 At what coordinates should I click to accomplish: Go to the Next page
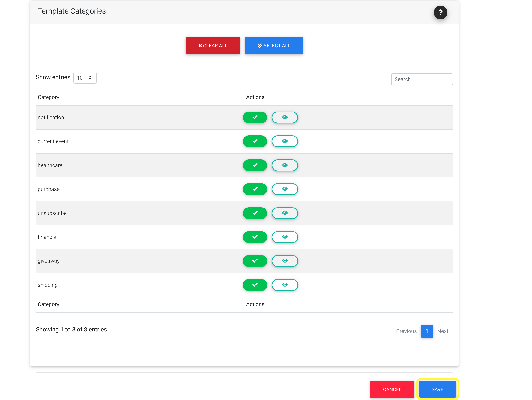tap(443, 331)
